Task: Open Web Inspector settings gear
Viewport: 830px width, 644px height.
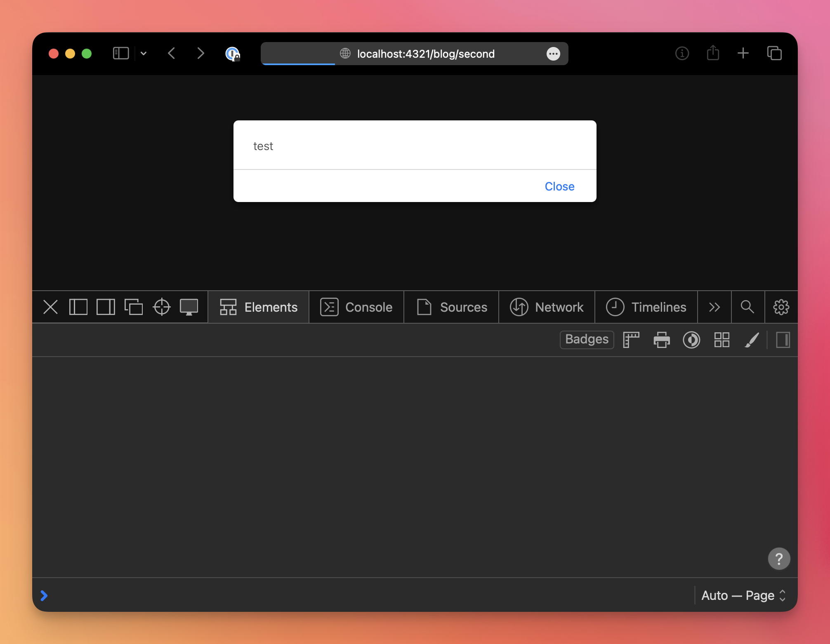Action: pos(780,307)
